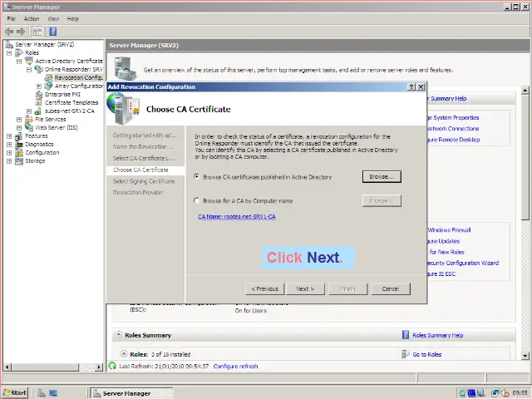Click the Start button on taskbar
Screen dimensions: 532x399
point(15,392)
